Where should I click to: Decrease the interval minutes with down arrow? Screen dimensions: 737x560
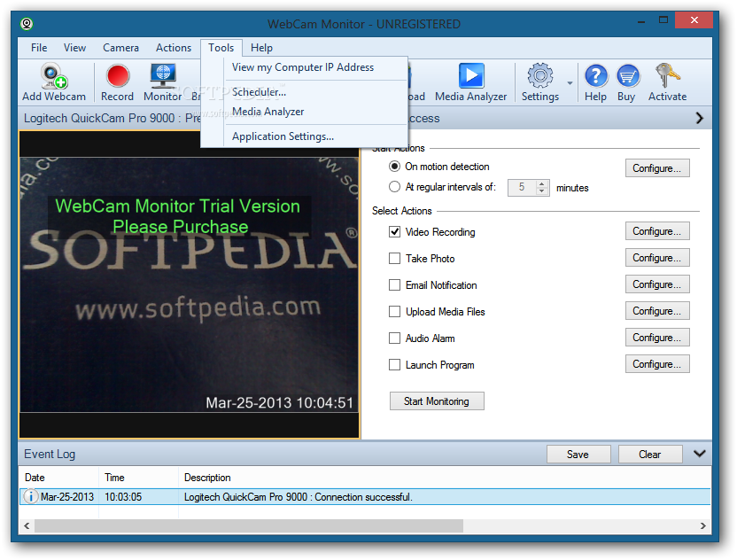point(542,191)
